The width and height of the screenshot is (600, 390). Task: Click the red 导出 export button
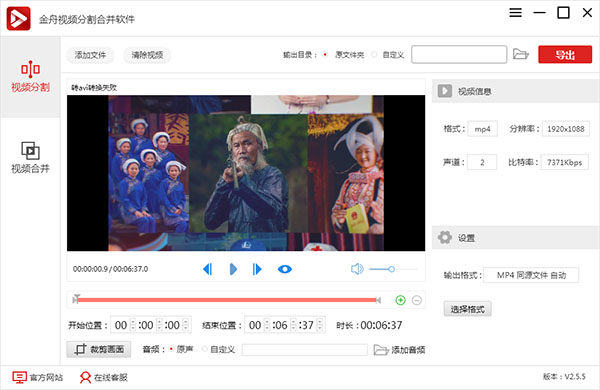point(565,55)
